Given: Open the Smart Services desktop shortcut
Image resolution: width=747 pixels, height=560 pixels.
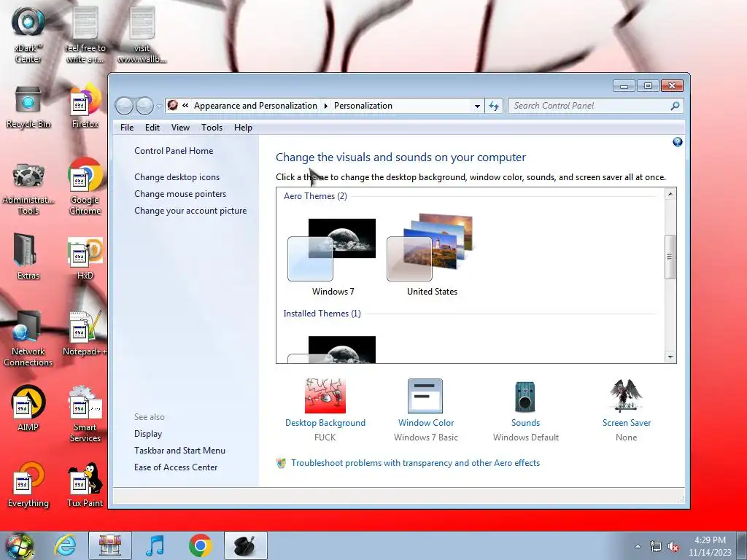Looking at the screenshot, I should coord(85,413).
